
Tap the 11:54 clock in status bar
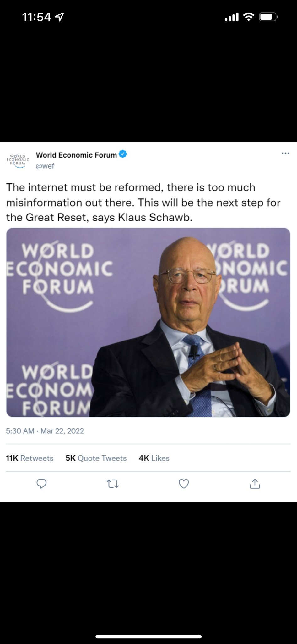pos(36,17)
